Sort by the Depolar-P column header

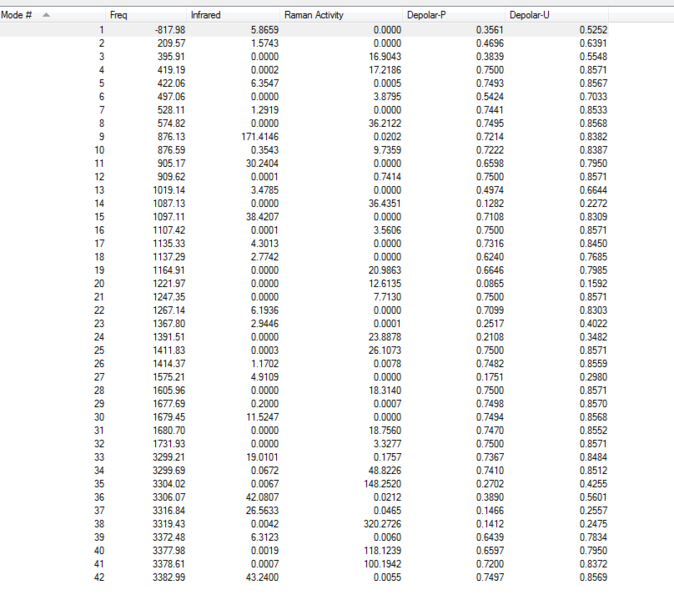454,15
